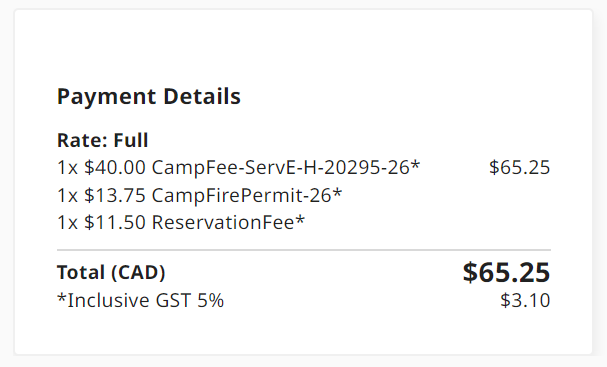The width and height of the screenshot is (607, 367).
Task: Click the $13.75 fire permit price
Action: point(115,195)
